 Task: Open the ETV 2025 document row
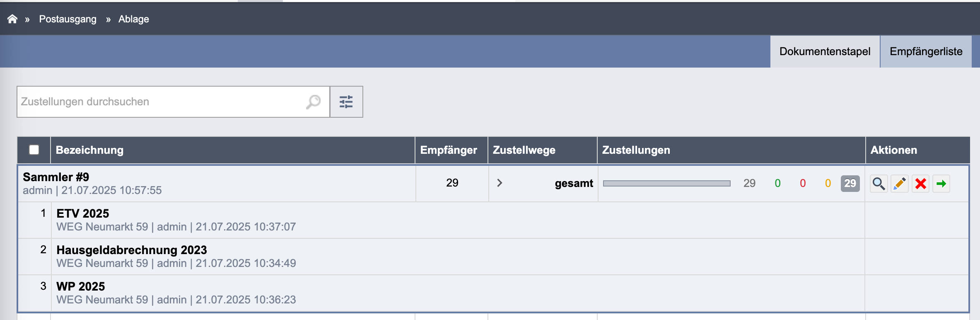point(83,213)
